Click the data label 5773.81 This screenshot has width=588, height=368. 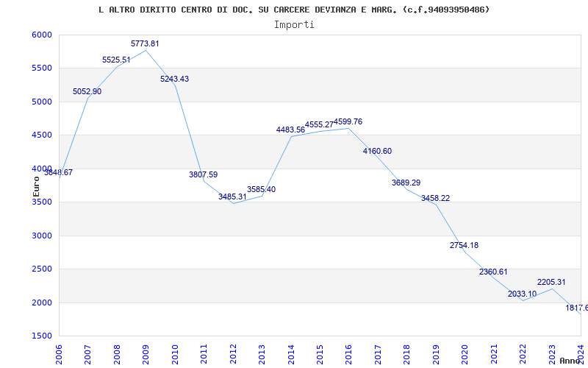(x=145, y=43)
